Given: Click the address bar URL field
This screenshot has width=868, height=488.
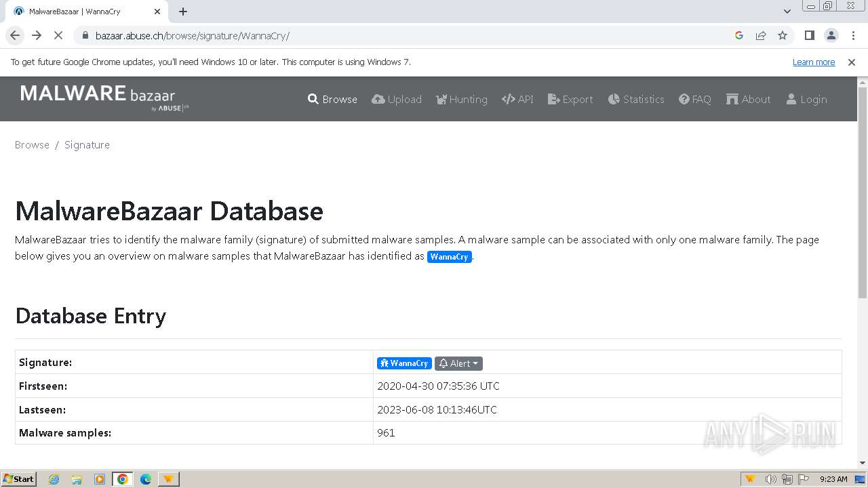Looking at the screenshot, I should click(407, 35).
